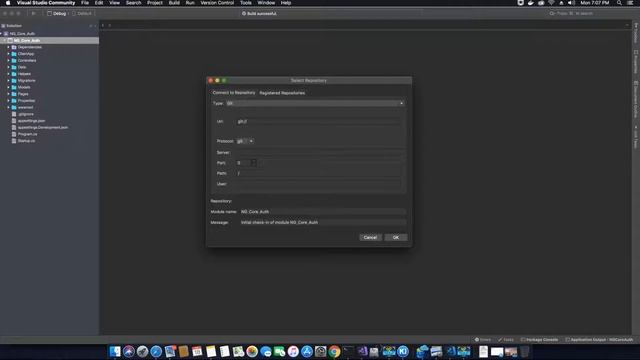Image resolution: width=640 pixels, height=360 pixels.
Task: Expand the Pages folder
Action: click(x=8, y=94)
